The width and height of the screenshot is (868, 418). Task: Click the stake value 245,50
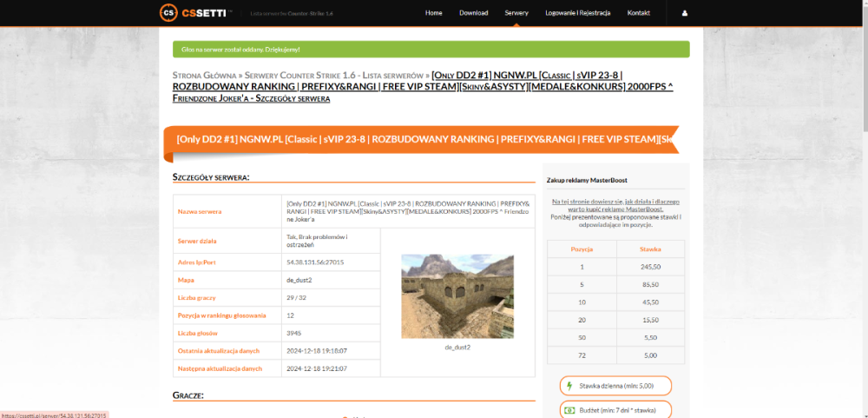[650, 267]
